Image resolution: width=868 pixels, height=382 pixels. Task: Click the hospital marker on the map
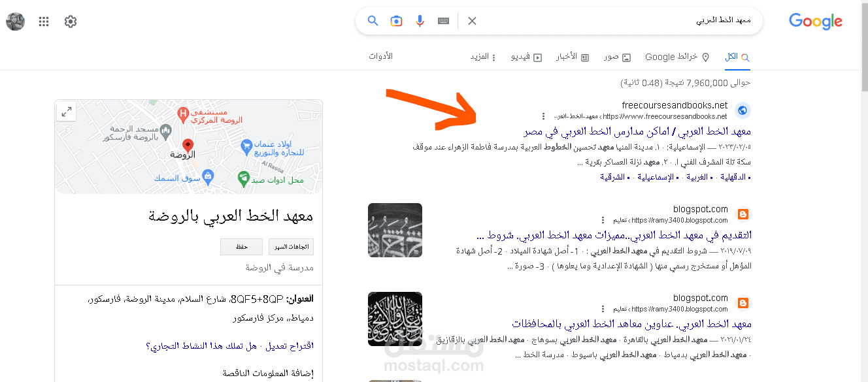pyautogui.click(x=184, y=116)
